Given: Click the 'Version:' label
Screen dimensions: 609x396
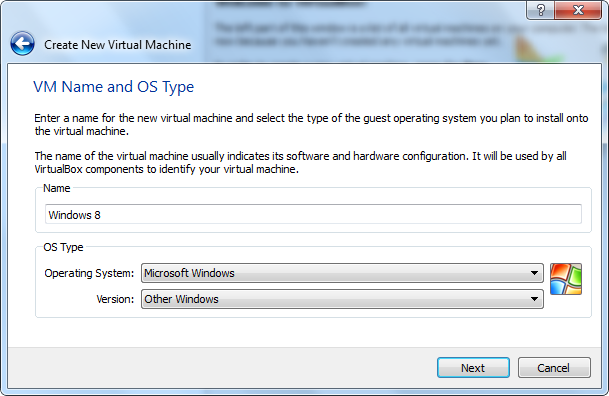Looking at the screenshot, I should click(115, 299).
